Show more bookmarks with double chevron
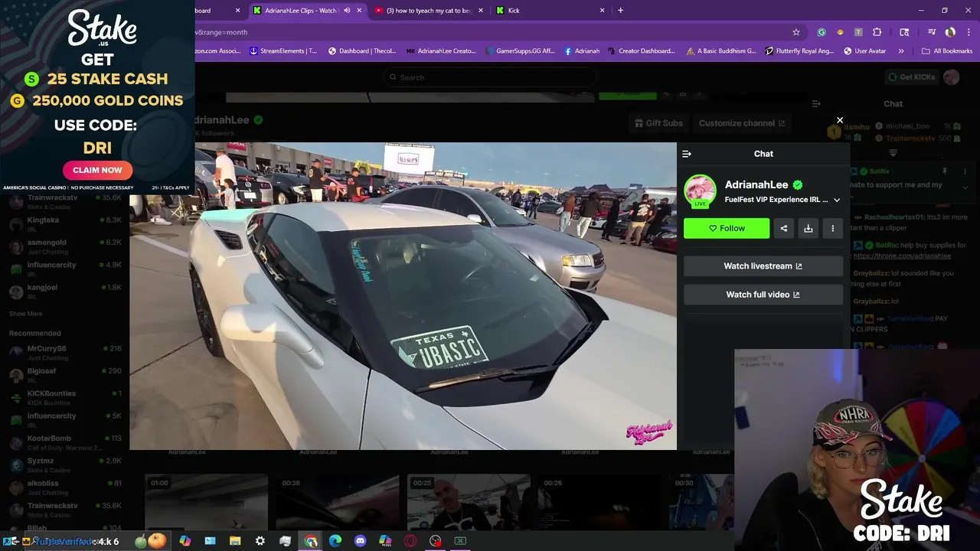The image size is (980, 551). (x=901, y=51)
